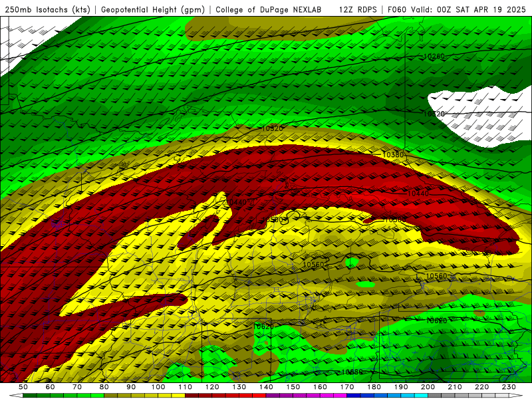The width and height of the screenshot is (532, 399).
Task: Click legend value 170
Action: [x=346, y=387]
